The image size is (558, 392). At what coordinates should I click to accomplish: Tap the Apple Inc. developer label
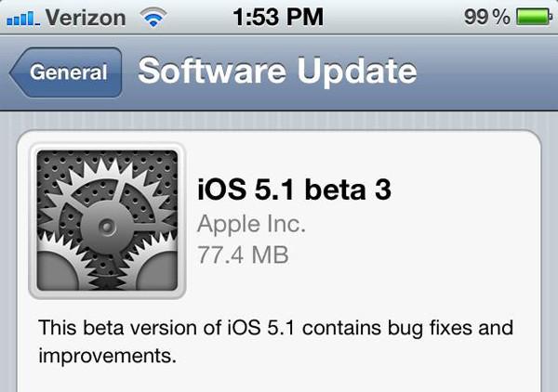[x=251, y=224]
